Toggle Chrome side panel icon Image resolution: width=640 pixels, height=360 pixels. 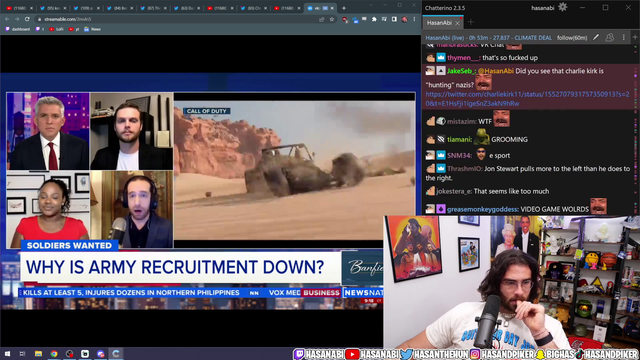click(x=394, y=19)
